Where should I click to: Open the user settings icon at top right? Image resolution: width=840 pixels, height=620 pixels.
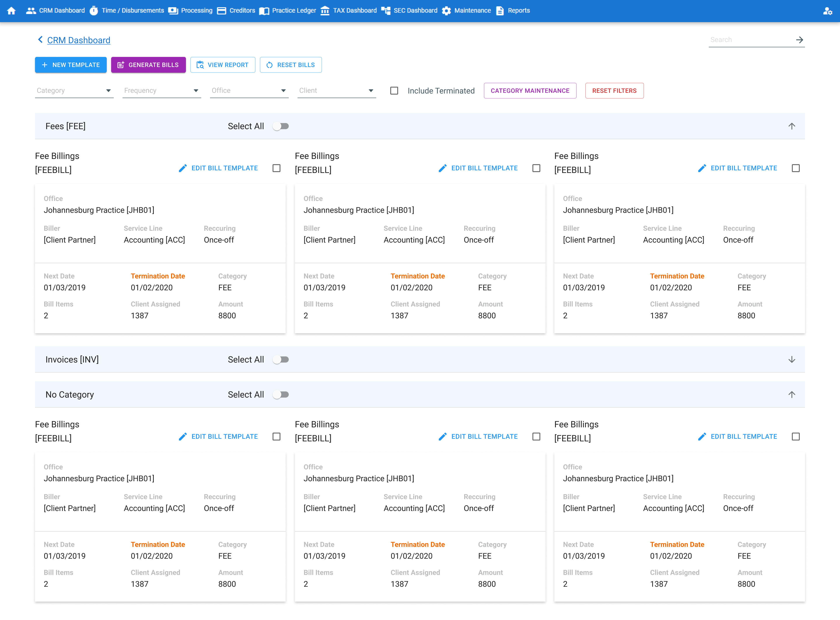click(828, 11)
